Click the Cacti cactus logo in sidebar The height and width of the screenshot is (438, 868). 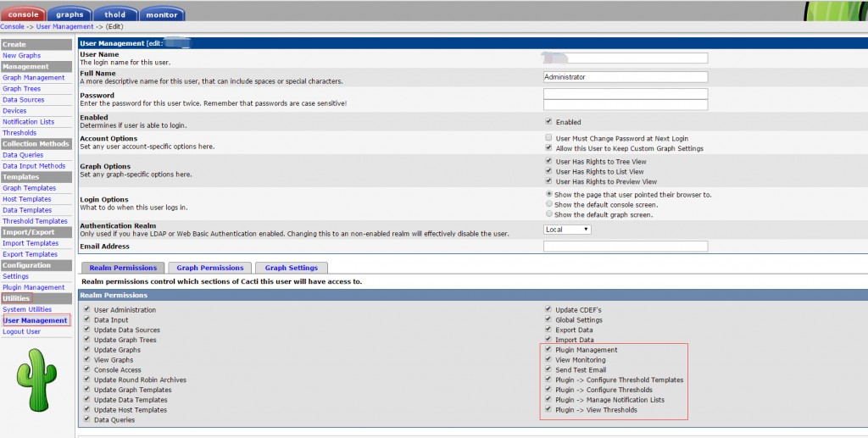[36, 380]
